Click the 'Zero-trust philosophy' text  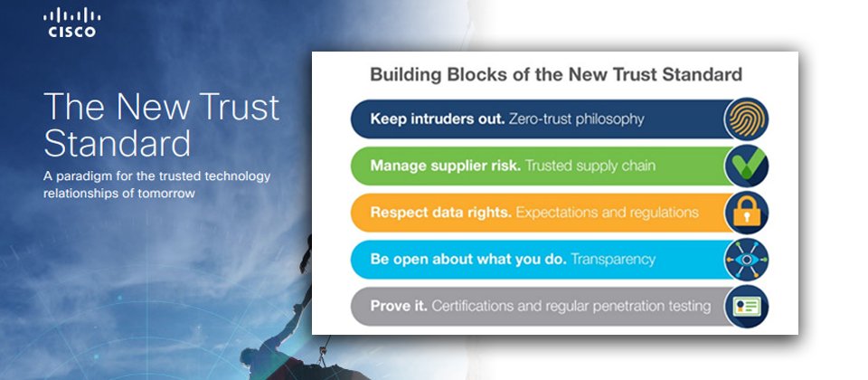click(576, 119)
